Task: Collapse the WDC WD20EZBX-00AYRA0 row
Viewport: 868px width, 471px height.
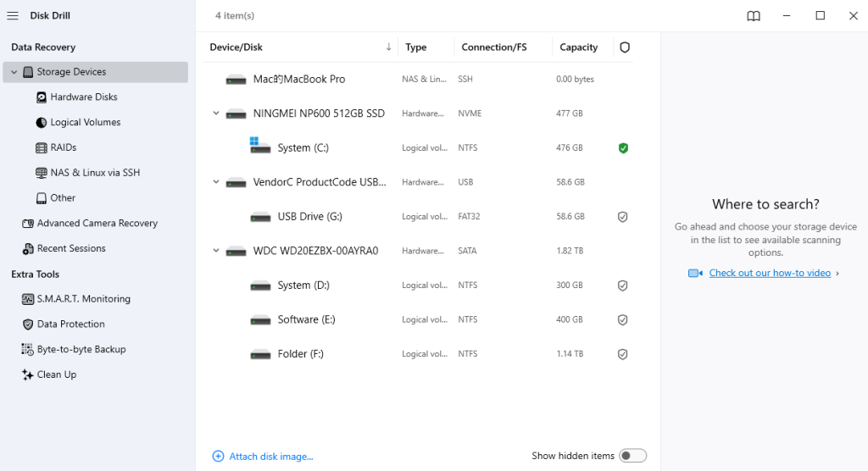Action: pyautogui.click(x=216, y=251)
